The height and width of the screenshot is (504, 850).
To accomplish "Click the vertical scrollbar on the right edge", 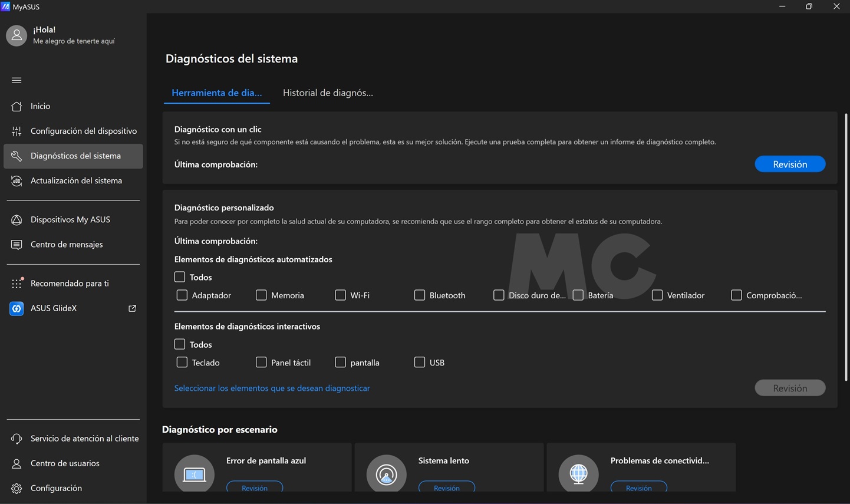I will (x=846, y=248).
